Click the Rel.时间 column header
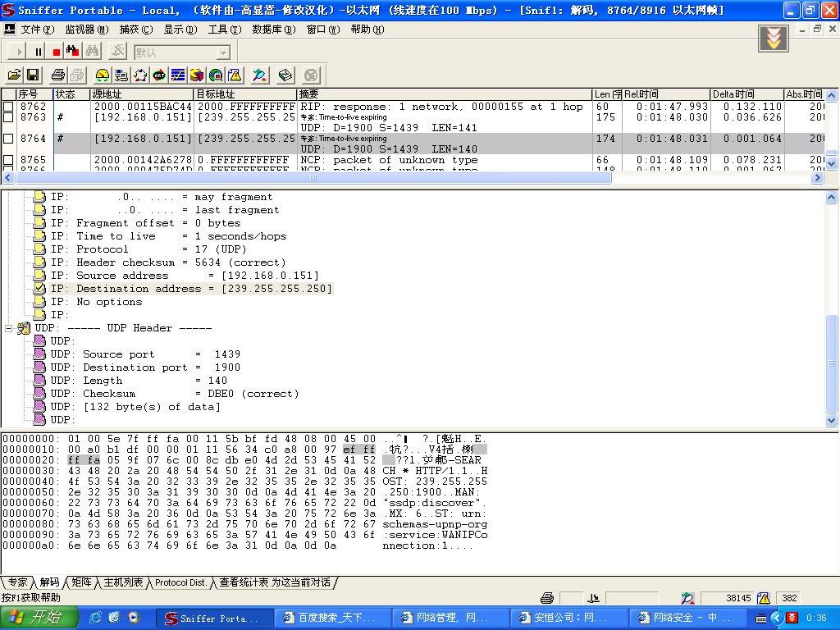 (x=666, y=94)
